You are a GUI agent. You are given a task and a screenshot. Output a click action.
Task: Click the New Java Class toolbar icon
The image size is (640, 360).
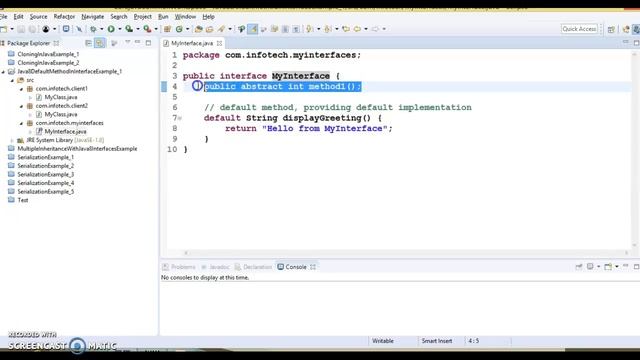point(179,29)
